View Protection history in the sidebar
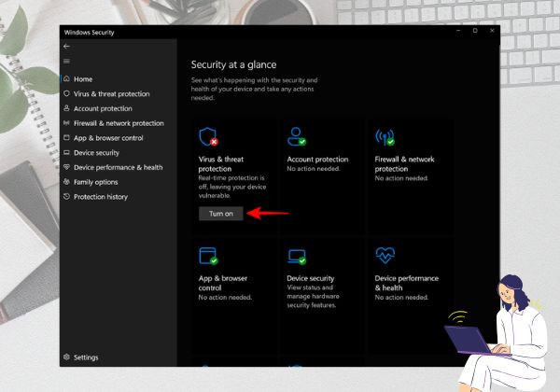Image resolution: width=560 pixels, height=392 pixels. (101, 197)
